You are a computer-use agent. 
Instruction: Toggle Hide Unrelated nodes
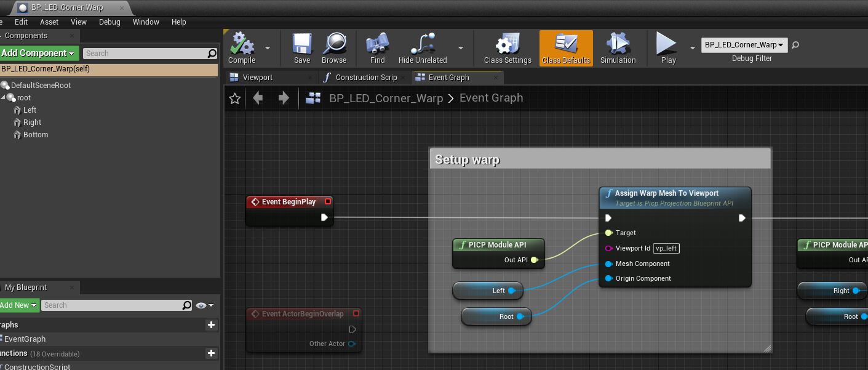point(423,48)
